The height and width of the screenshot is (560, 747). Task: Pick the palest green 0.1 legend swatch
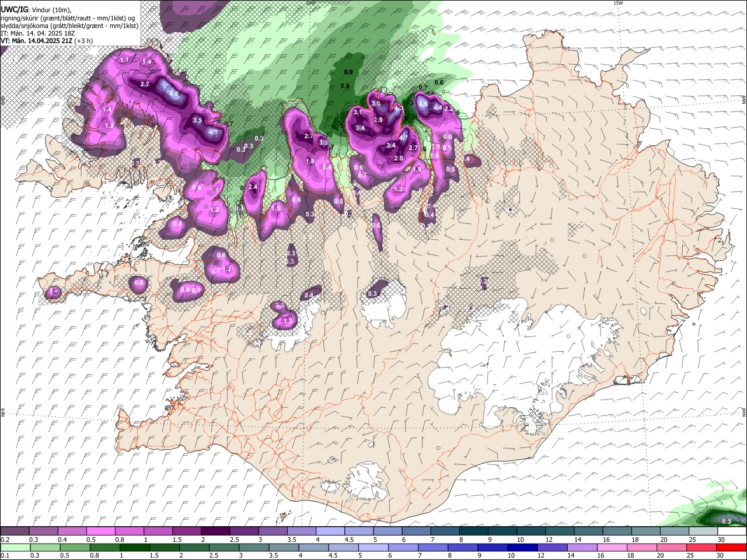pos(14,548)
